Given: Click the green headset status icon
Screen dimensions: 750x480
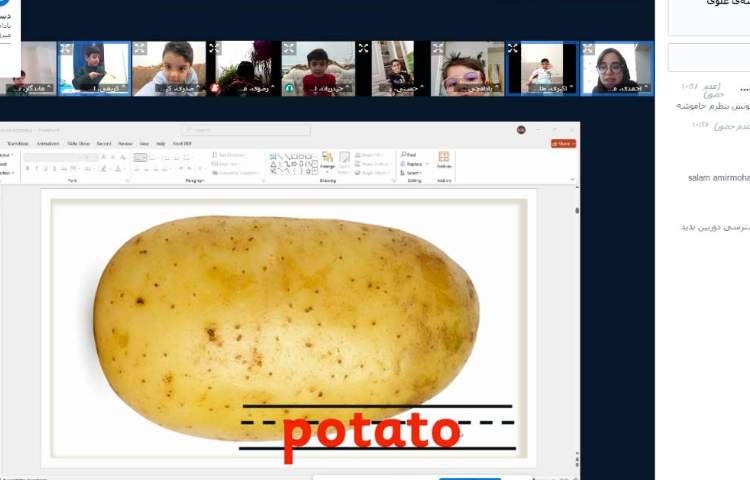Looking at the screenshot, I should [289, 88].
